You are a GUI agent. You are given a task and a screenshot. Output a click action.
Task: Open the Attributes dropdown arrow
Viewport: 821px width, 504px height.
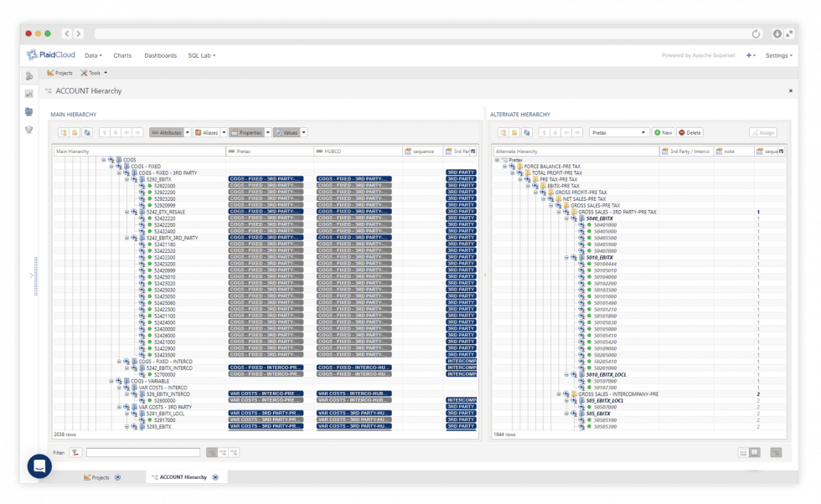click(x=188, y=133)
